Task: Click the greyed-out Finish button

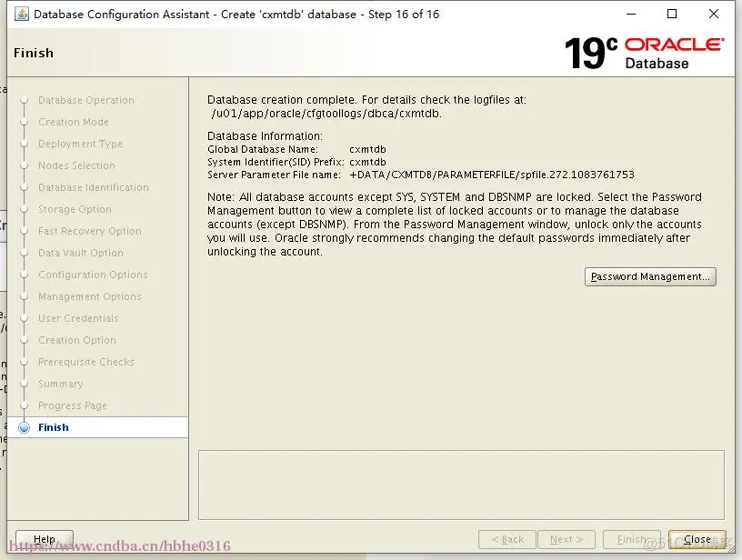Action: pyautogui.click(x=632, y=539)
